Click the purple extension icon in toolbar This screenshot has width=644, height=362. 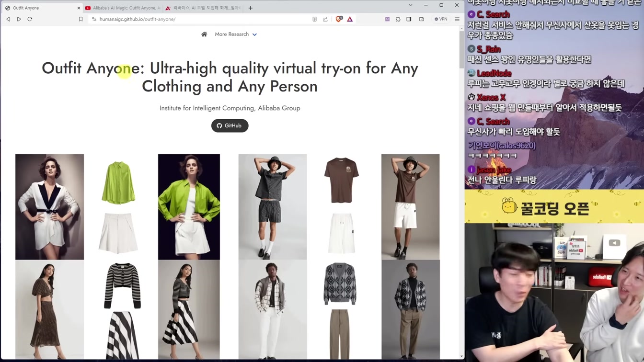point(387,19)
